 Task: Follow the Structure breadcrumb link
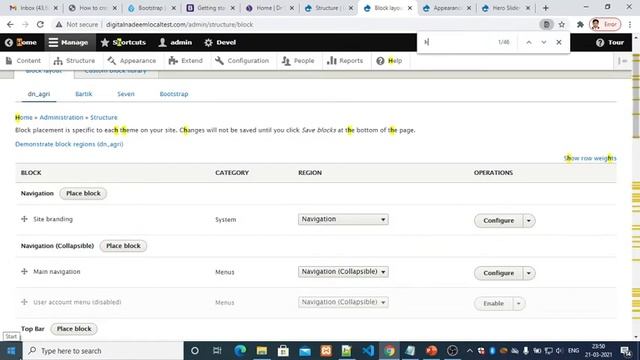(104, 117)
